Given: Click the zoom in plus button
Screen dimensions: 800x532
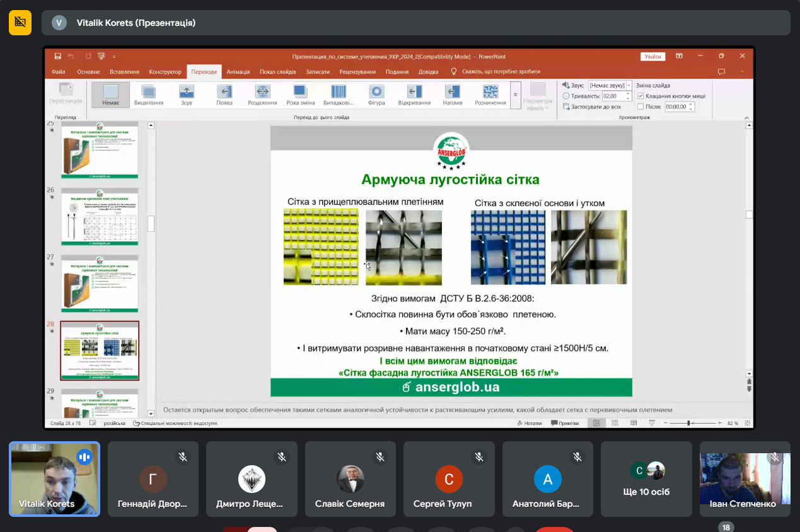Looking at the screenshot, I should (719, 423).
